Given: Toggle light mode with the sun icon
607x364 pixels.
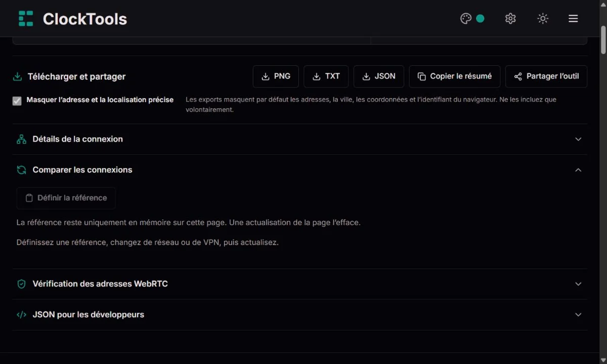Looking at the screenshot, I should tap(543, 19).
